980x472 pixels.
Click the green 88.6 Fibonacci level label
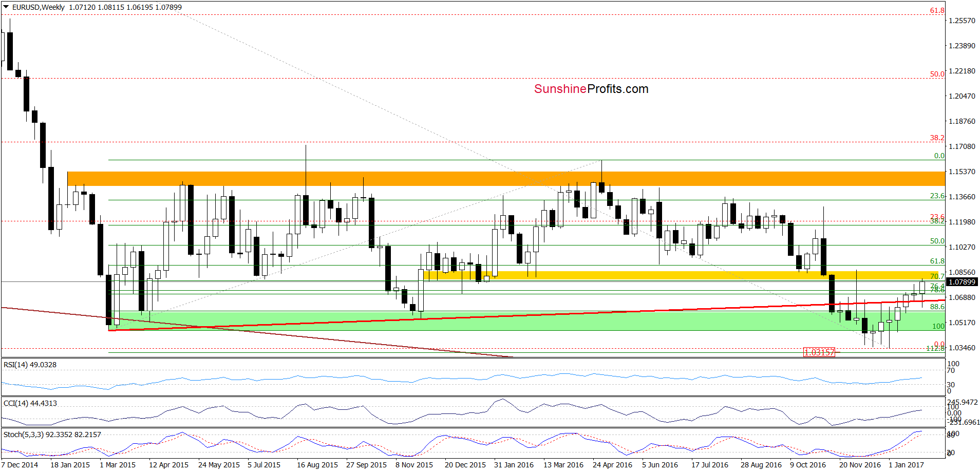[x=937, y=307]
